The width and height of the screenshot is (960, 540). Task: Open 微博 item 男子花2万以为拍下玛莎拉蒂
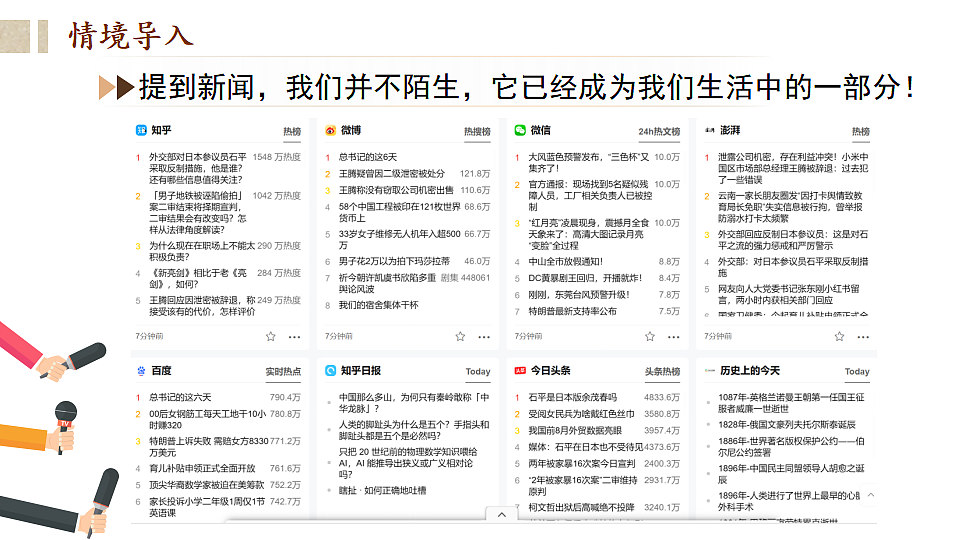394,261
